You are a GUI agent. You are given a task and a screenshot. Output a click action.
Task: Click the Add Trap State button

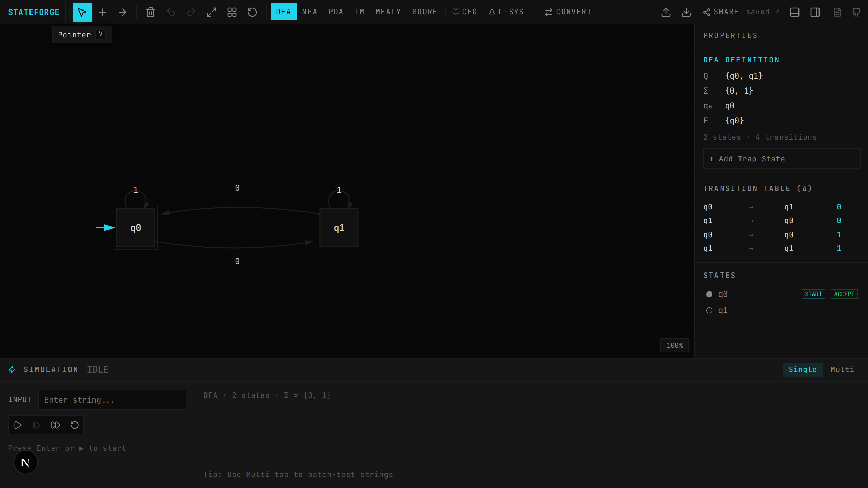(781, 159)
